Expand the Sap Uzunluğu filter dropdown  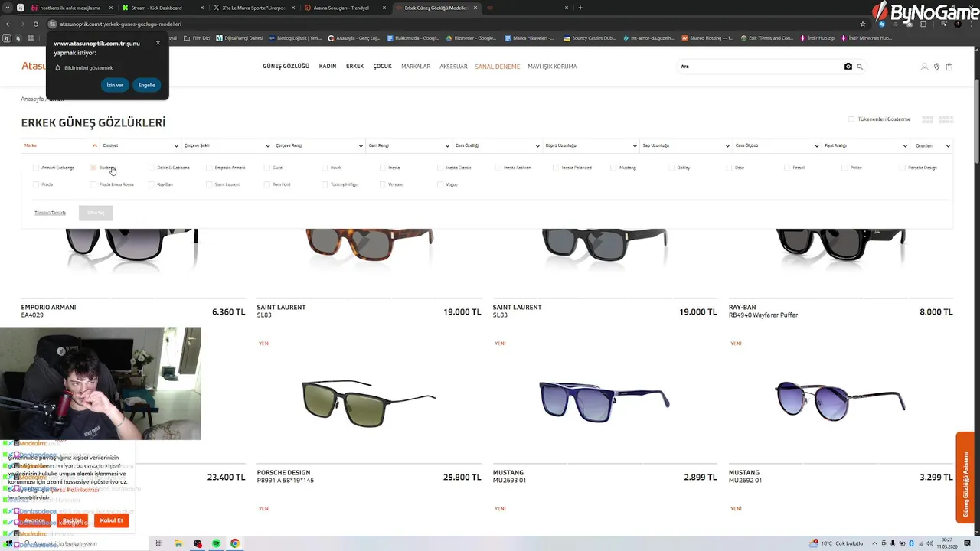tap(685, 145)
